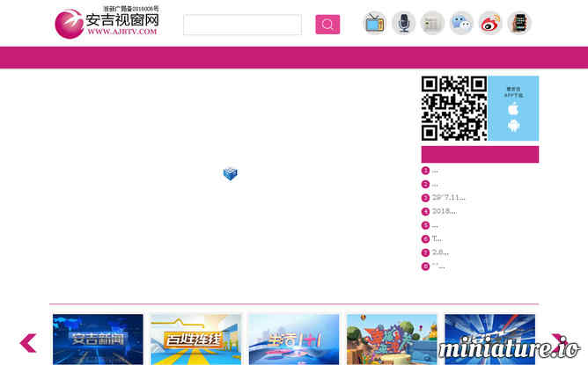The image size is (588, 365).
Task: Click the next arrow of the program carousel
Action: [560, 343]
